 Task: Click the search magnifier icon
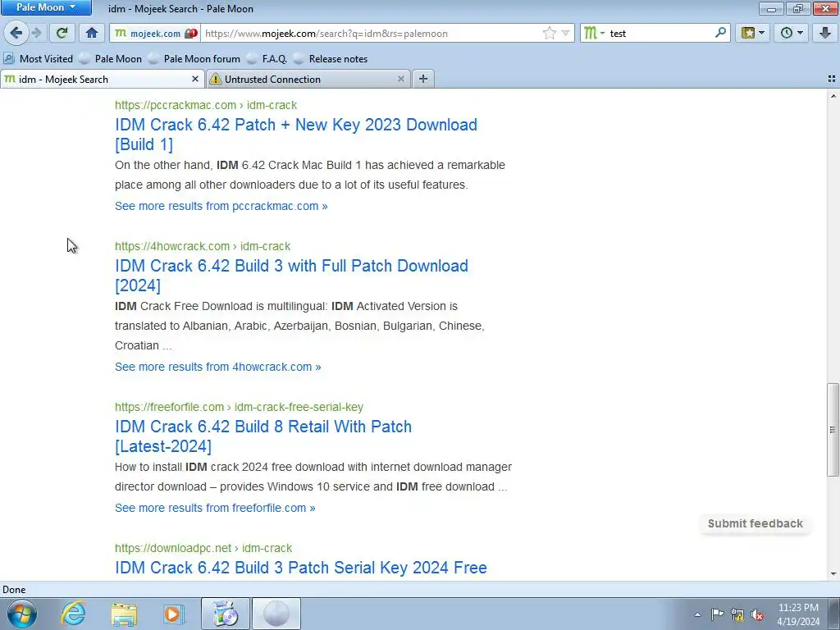[x=720, y=33]
